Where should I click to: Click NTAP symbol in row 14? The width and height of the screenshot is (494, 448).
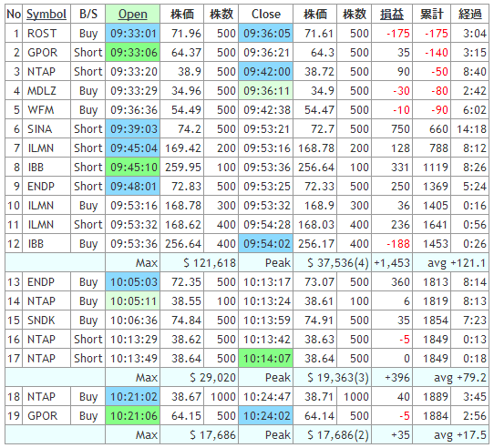click(x=41, y=301)
